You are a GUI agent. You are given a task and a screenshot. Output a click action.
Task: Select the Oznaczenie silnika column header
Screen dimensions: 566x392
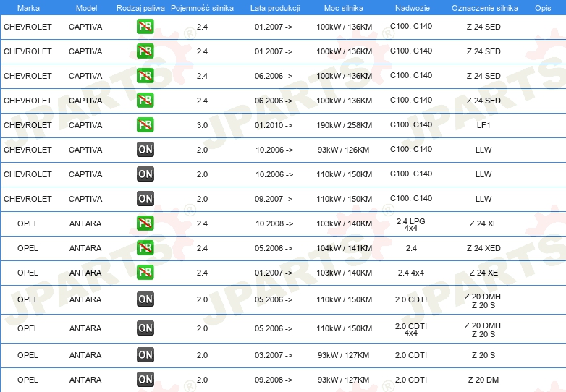tap(484, 7)
